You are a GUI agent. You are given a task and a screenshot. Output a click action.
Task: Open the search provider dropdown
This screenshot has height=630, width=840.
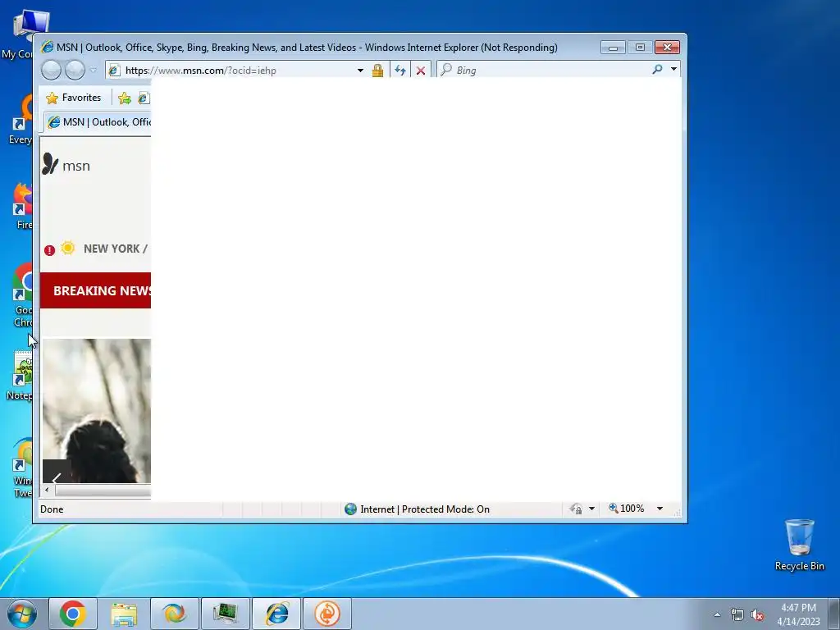pyautogui.click(x=673, y=69)
